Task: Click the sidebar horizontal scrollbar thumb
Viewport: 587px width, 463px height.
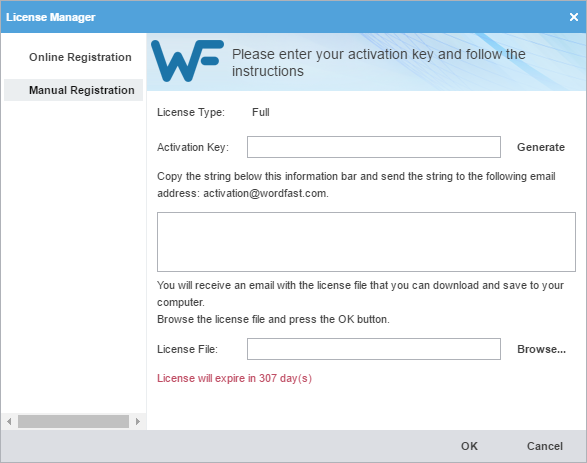Action: click(73, 421)
